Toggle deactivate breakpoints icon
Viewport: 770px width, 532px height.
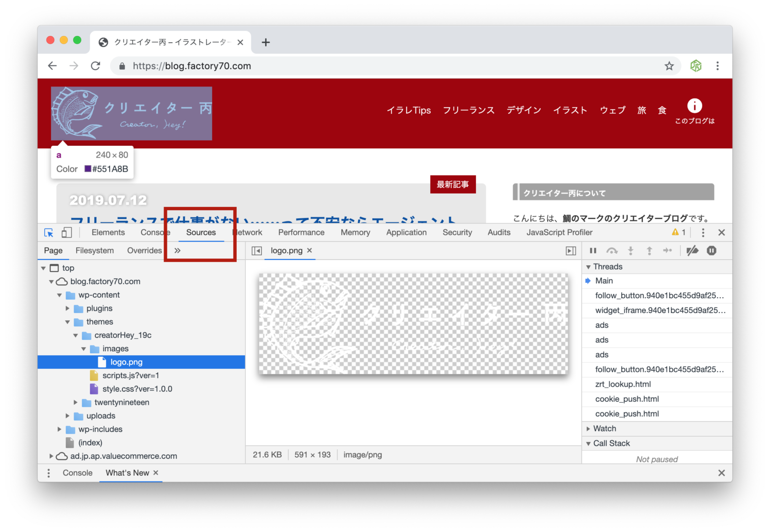pyautogui.click(x=692, y=251)
